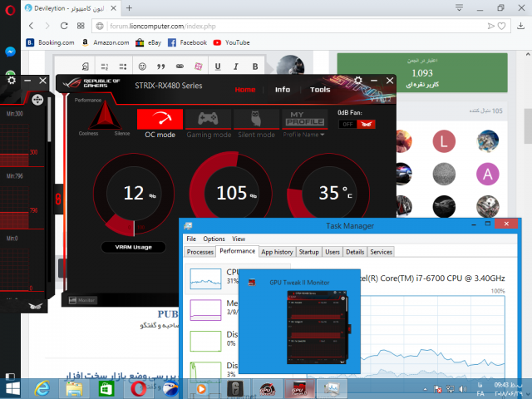Open eBay bookmark
Screen dimensions: 532x399
tap(149, 42)
